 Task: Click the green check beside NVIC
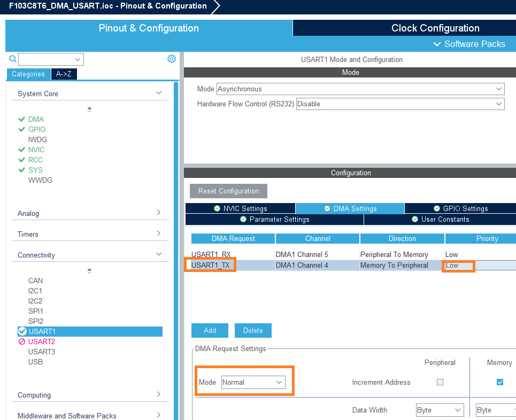pyautogui.click(x=22, y=150)
